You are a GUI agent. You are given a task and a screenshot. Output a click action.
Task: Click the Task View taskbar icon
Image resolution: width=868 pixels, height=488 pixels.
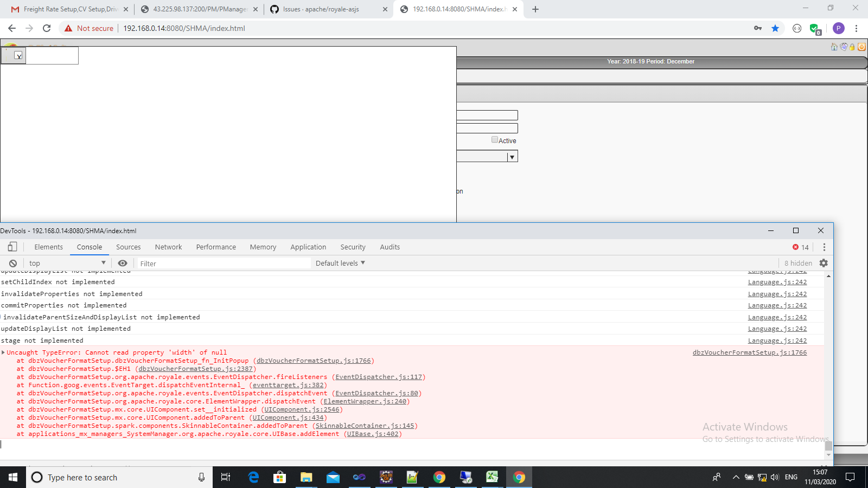(x=226, y=477)
